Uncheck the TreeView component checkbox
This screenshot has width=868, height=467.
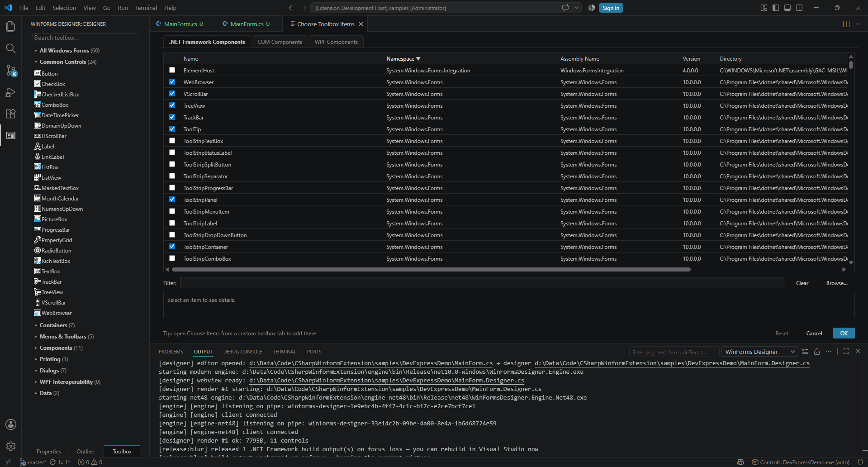coord(172,105)
